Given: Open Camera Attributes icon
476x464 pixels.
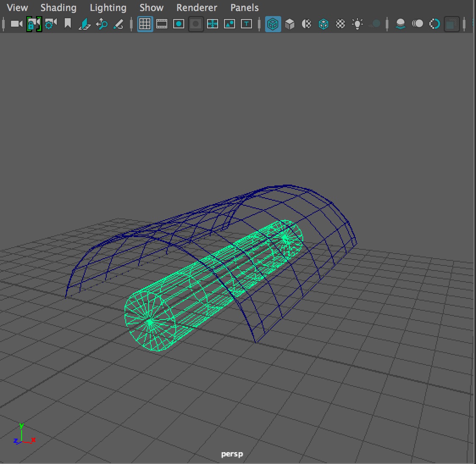Looking at the screenshot, I should tap(51, 24).
